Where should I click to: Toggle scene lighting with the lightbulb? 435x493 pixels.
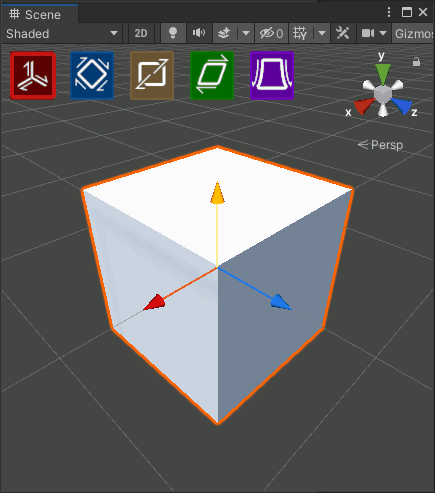(173, 33)
